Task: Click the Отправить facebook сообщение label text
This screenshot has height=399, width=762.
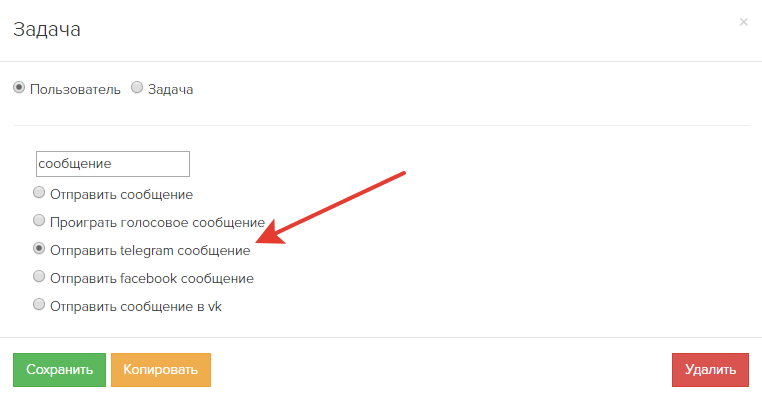Action: coord(152,278)
